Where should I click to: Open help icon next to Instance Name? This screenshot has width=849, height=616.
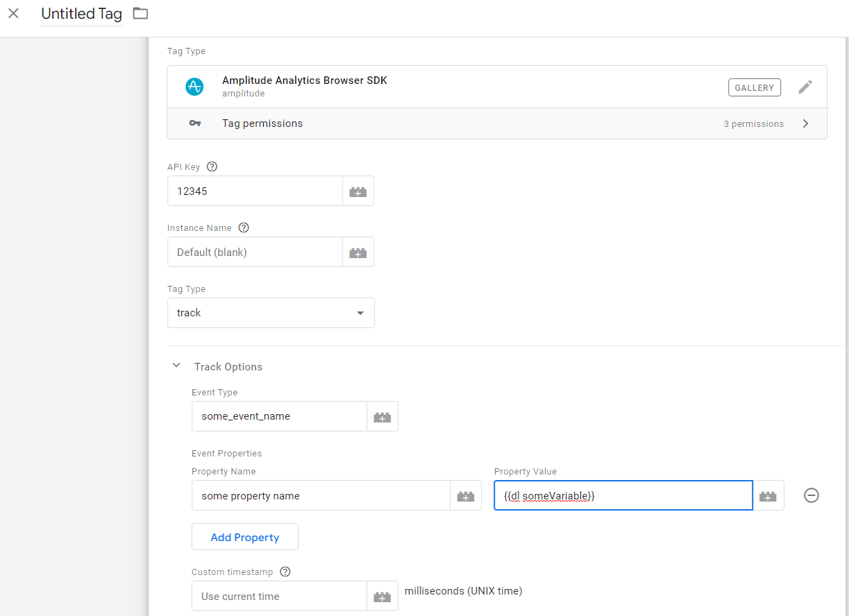[x=244, y=228]
